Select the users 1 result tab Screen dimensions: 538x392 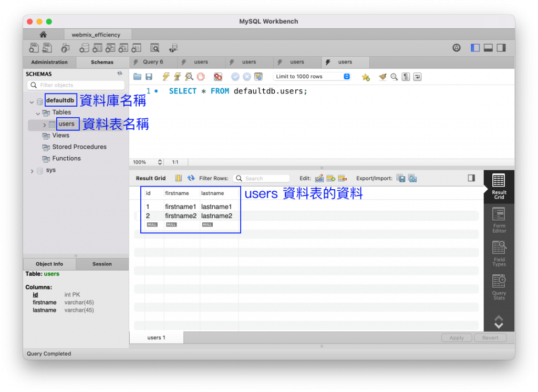pyautogui.click(x=156, y=338)
